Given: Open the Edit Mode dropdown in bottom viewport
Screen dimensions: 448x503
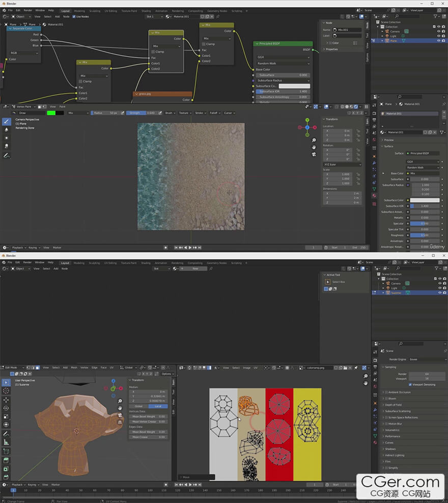Looking at the screenshot, I should click(13, 368).
